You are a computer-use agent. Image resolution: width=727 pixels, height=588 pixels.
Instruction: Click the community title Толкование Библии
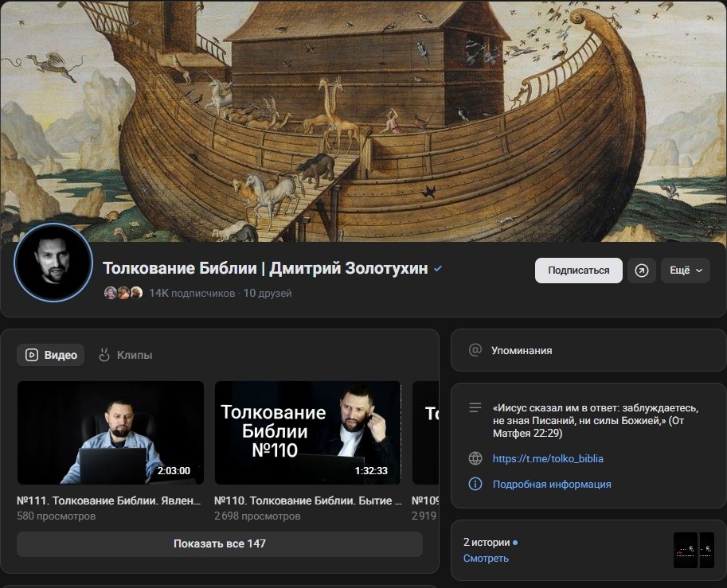click(265, 268)
